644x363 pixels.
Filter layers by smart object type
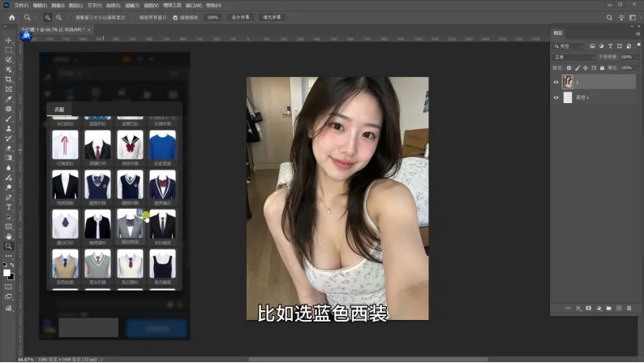(629, 46)
